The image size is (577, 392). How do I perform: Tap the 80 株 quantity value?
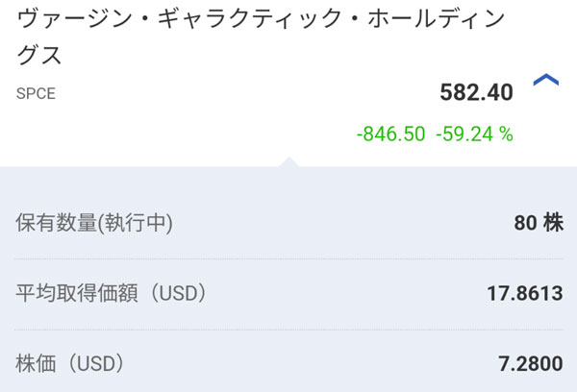pos(538,224)
